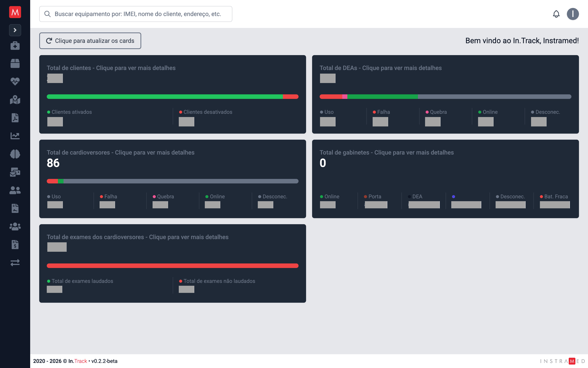Click 'Uso' in the cardioversores card
Viewport: 588px width, 368px height.
coord(56,196)
